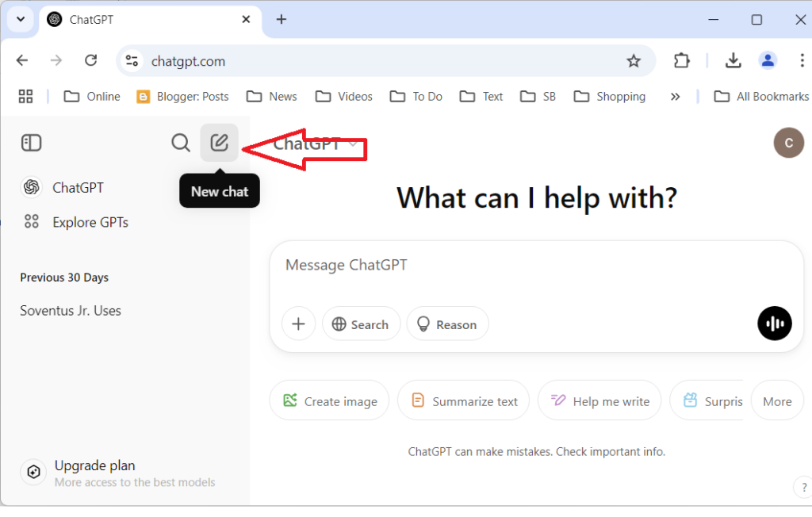Click the More suggestions button

[777, 401]
